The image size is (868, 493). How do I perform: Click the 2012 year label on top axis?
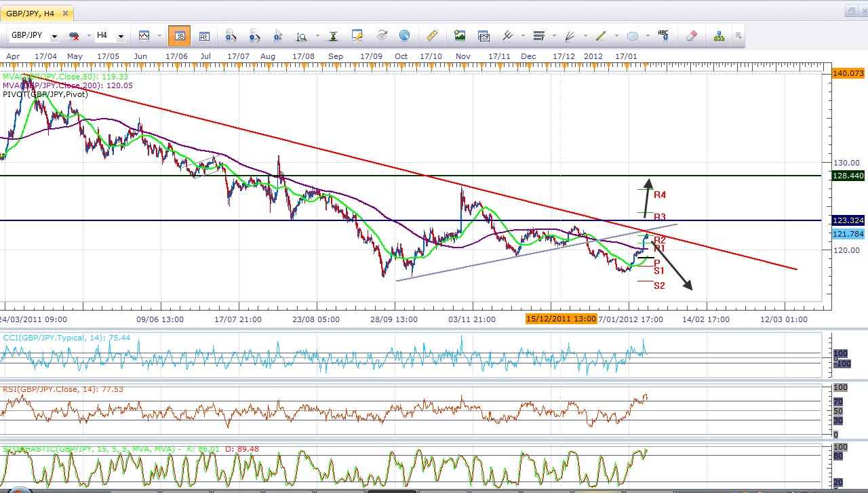pyautogui.click(x=593, y=56)
